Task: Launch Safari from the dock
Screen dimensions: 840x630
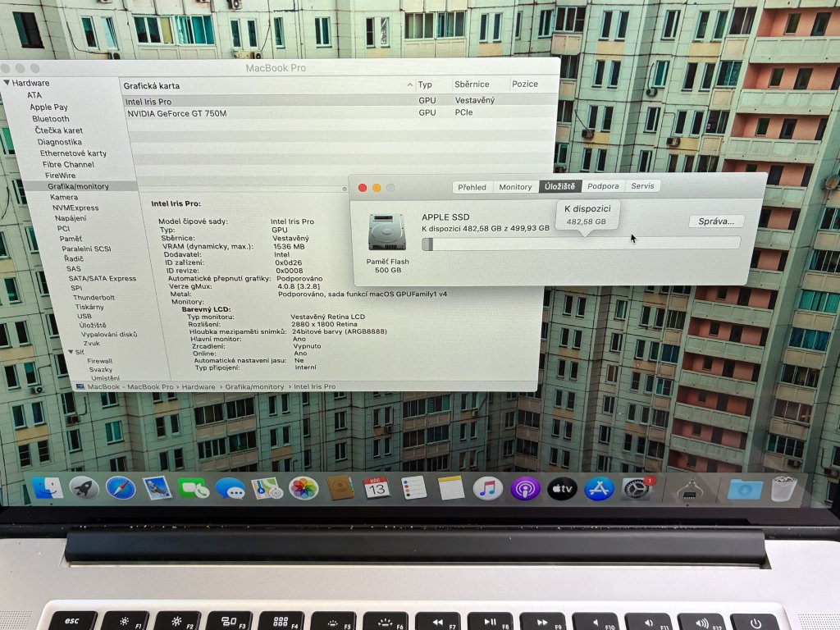Action: (x=121, y=489)
